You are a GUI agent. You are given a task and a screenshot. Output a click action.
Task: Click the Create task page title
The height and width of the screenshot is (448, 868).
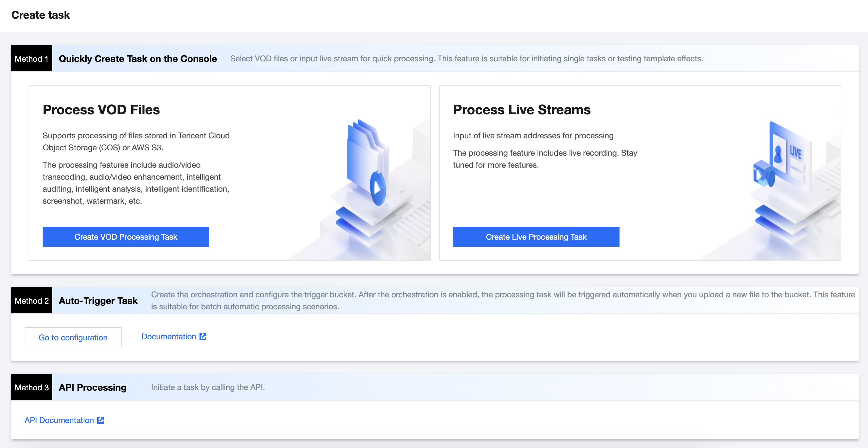[x=40, y=15]
